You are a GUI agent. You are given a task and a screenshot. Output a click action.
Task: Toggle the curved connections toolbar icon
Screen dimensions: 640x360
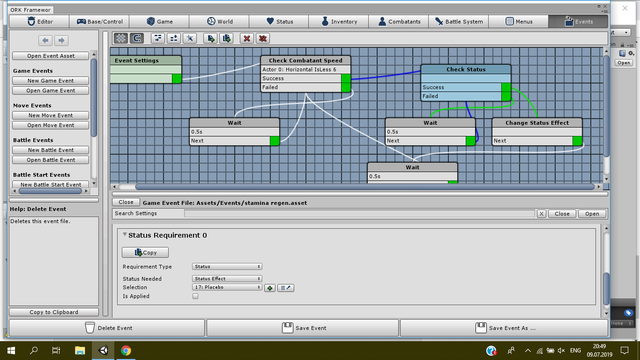137,38
